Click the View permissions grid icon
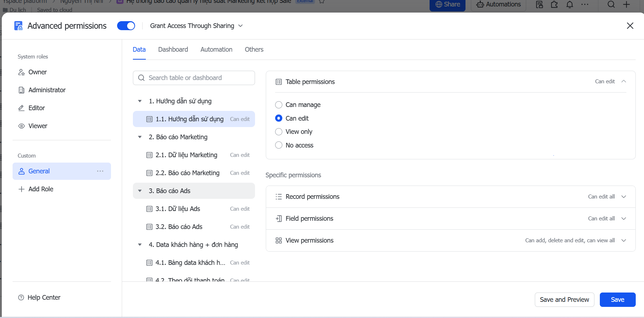The width and height of the screenshot is (644, 318). (x=279, y=240)
